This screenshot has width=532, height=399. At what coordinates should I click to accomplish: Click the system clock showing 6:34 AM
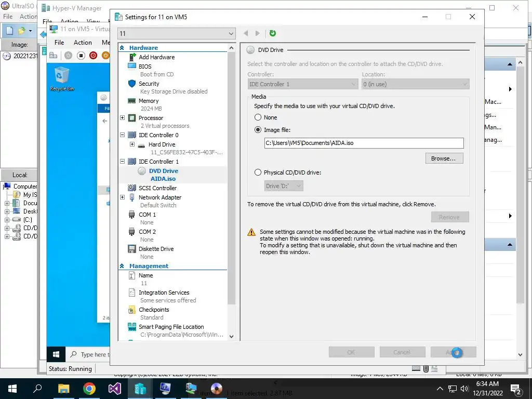(x=487, y=384)
